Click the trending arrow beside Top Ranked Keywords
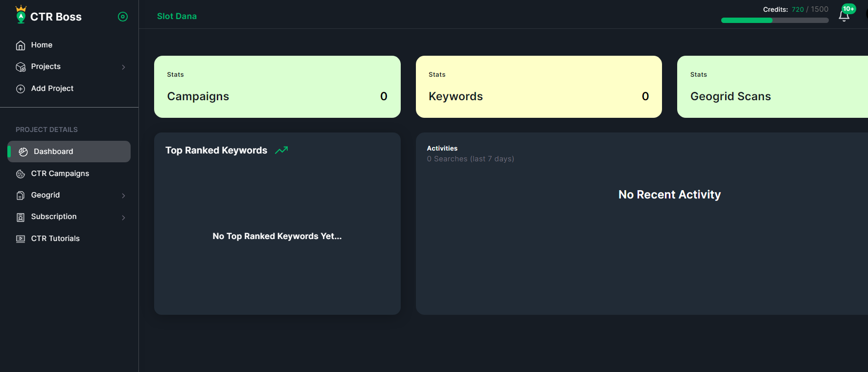This screenshot has width=868, height=372. click(281, 150)
